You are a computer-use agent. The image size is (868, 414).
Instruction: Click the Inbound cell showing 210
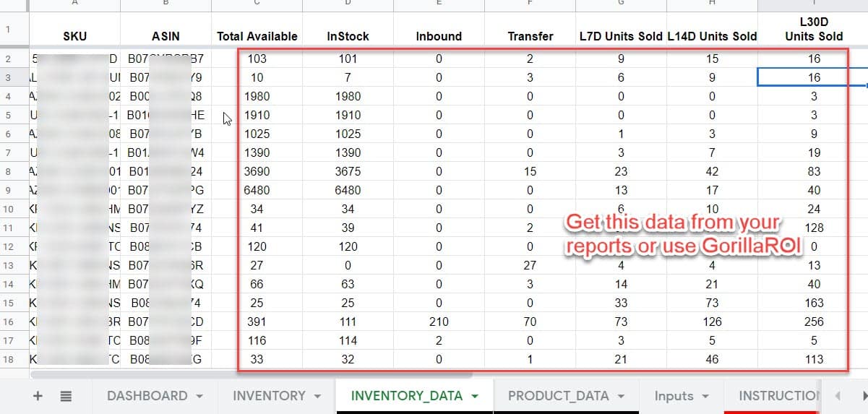coord(439,322)
